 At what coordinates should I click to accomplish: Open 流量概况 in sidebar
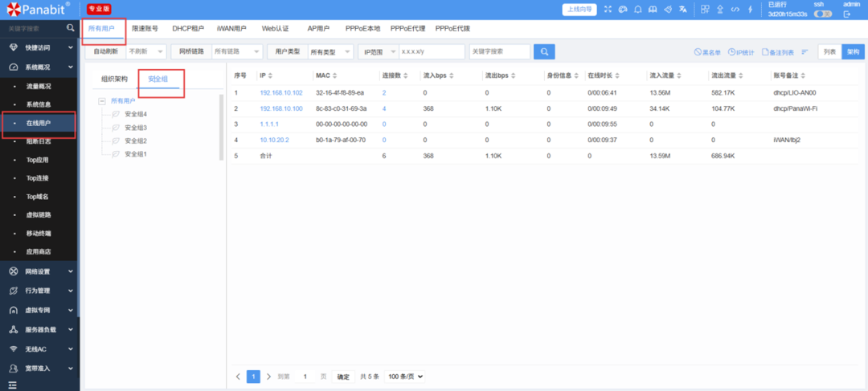tap(39, 86)
